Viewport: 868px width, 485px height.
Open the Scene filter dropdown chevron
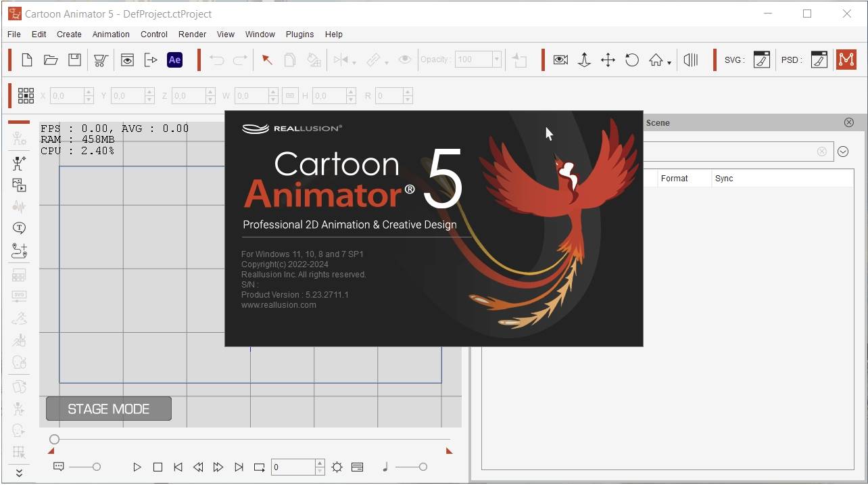pos(843,152)
